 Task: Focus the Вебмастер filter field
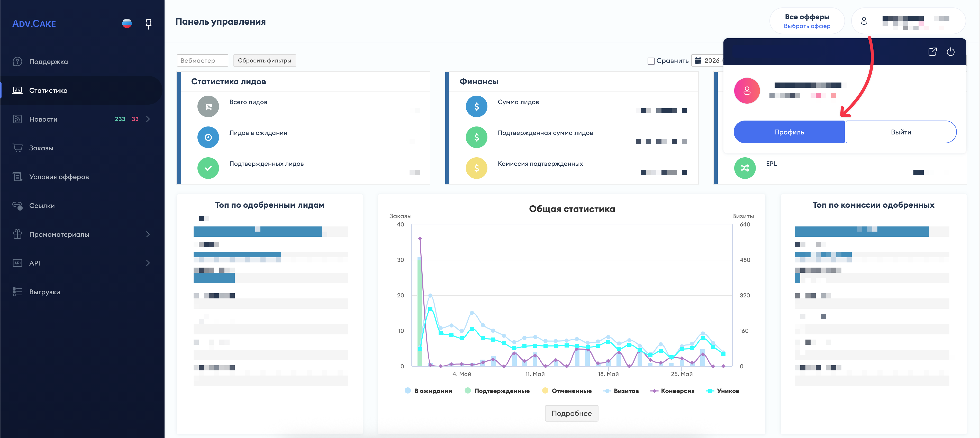click(x=202, y=60)
